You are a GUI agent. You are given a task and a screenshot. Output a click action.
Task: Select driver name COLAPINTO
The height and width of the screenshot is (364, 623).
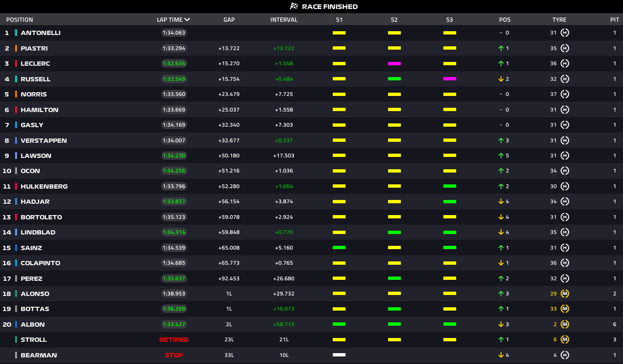pyautogui.click(x=41, y=263)
